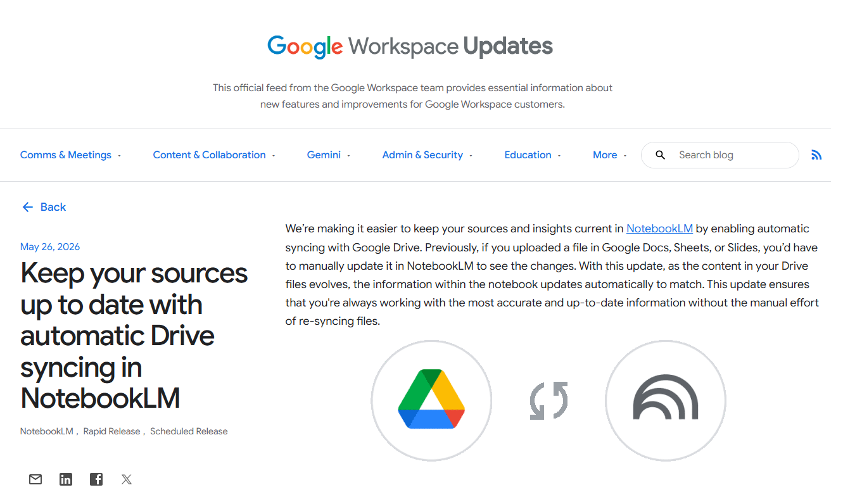Open the Education dropdown menu
The height and width of the screenshot is (504, 862).
(x=533, y=155)
